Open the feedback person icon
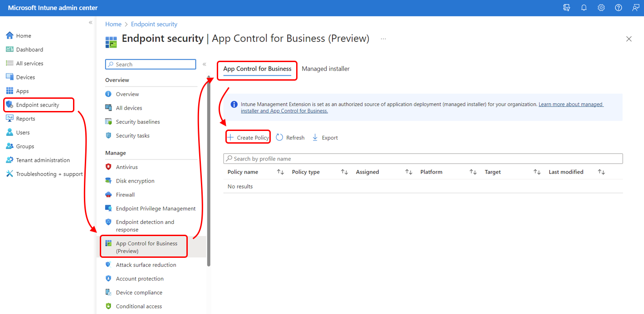 click(636, 8)
